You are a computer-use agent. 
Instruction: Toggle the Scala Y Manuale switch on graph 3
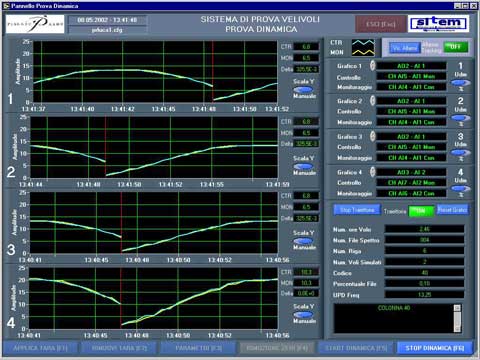(x=303, y=241)
